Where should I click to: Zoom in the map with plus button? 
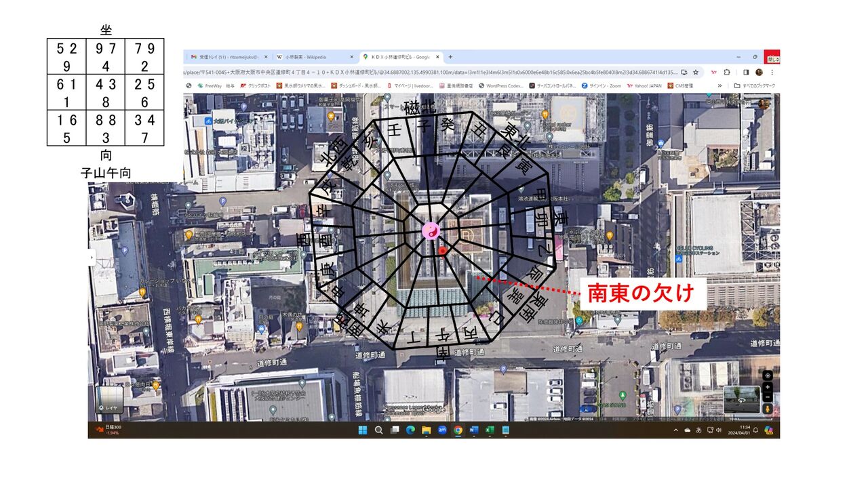pos(768,387)
